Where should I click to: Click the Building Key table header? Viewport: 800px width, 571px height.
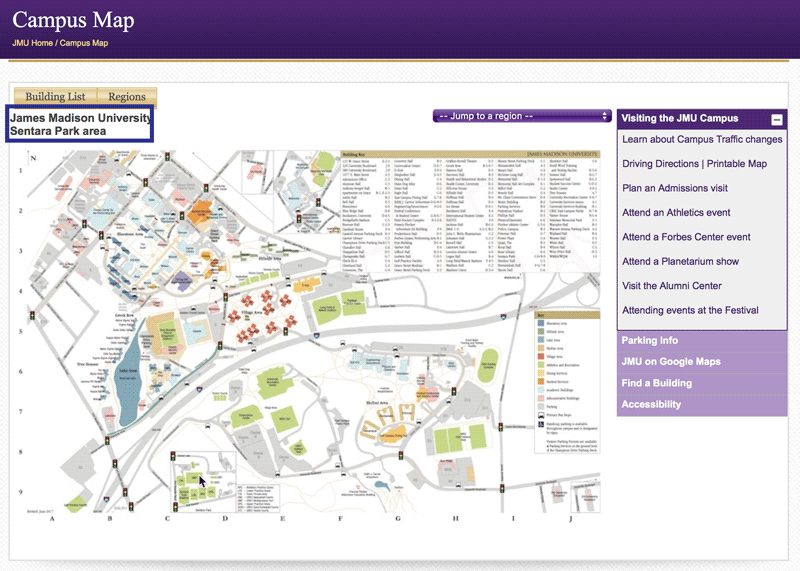point(353,155)
